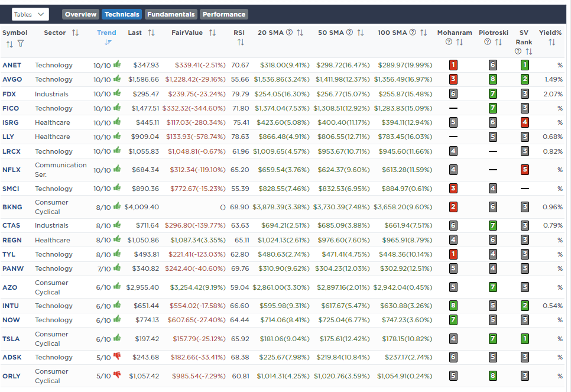This screenshot has width=571, height=392.
Task: Open the Performance tab
Action: 223,14
